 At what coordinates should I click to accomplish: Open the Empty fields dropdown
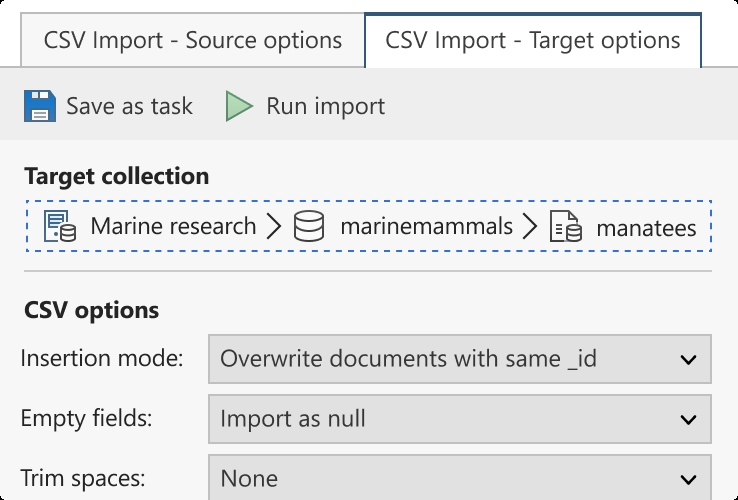[x=459, y=419]
